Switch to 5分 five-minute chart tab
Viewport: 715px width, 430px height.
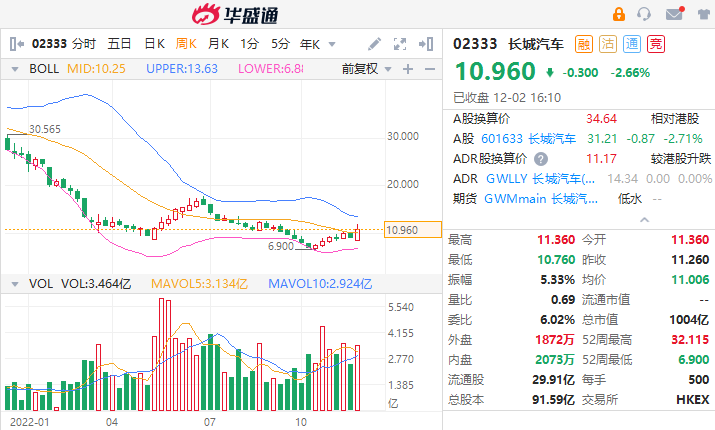[x=280, y=44]
